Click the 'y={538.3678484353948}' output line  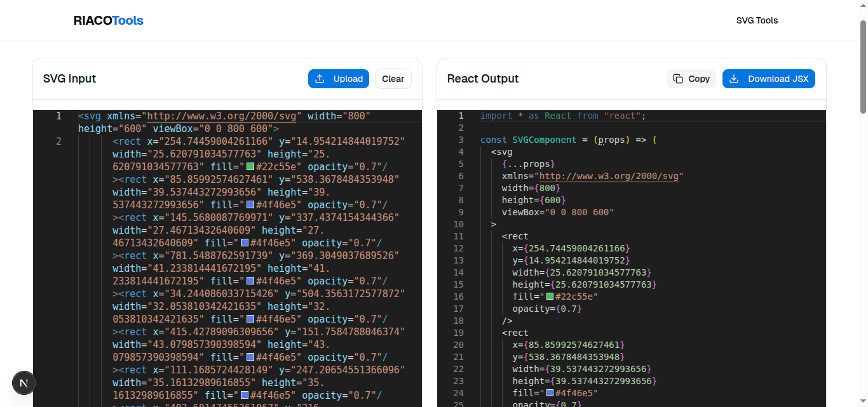coord(569,357)
